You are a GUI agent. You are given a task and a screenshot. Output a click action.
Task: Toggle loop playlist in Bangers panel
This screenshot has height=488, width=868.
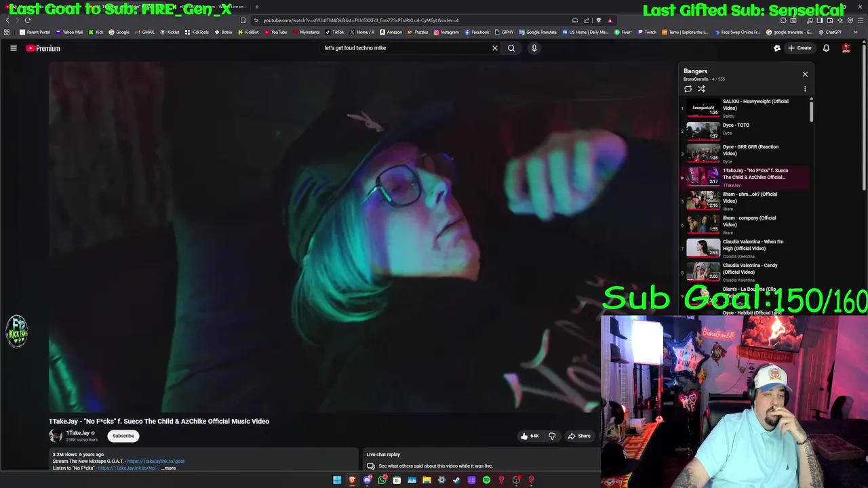pos(688,89)
